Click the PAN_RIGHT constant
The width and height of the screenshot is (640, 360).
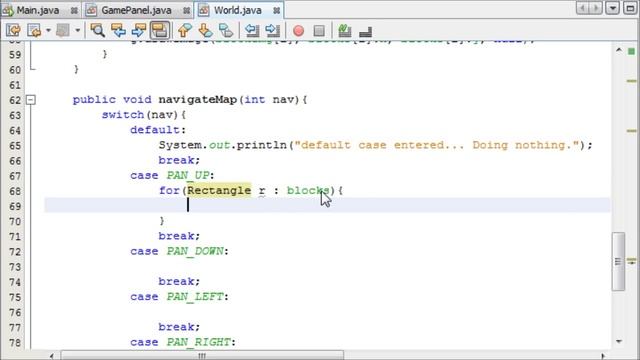tap(199, 342)
